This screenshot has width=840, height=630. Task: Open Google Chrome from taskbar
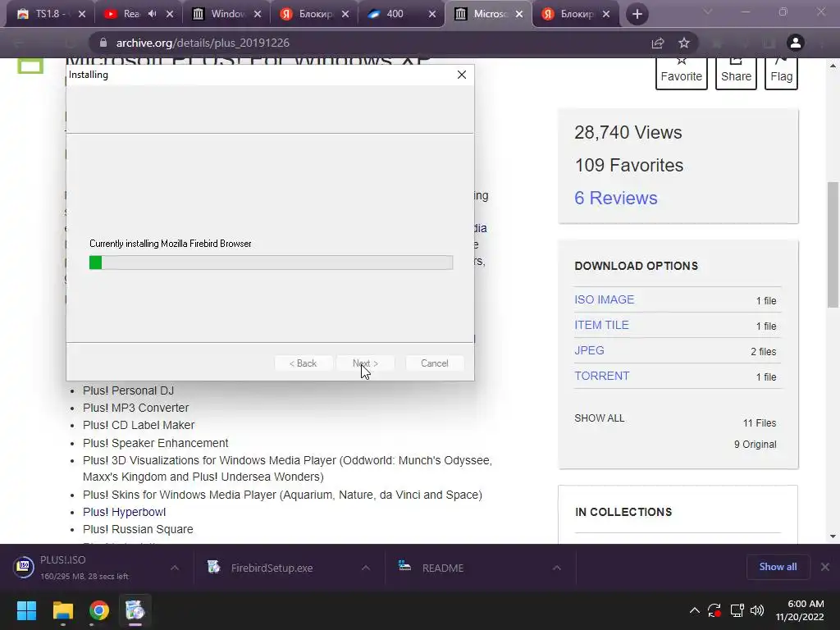point(99,610)
